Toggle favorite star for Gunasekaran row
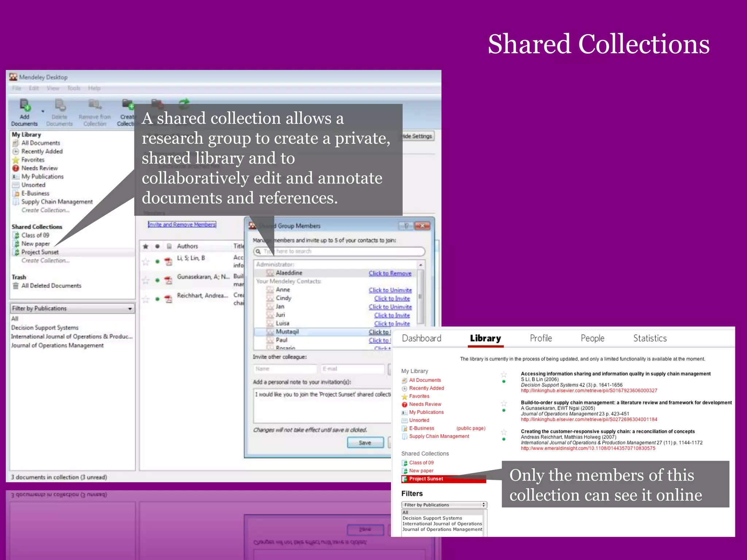Viewport: 747px width, 560px height. (146, 280)
